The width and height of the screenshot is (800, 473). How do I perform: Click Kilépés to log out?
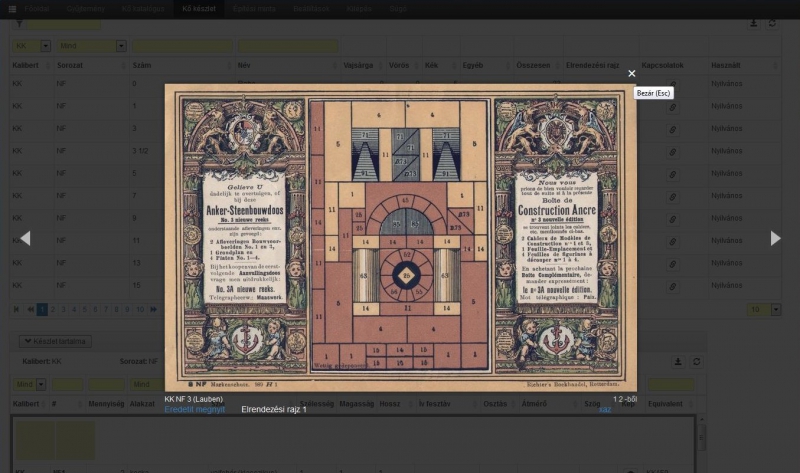(x=359, y=9)
